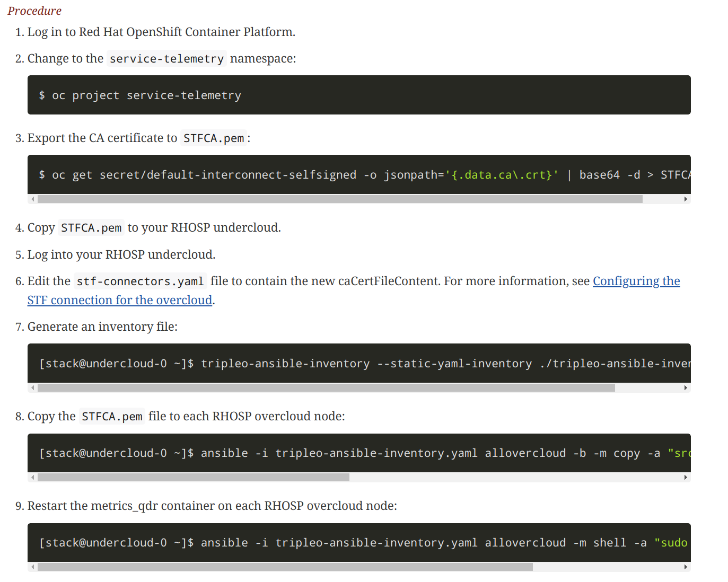Click the 'oc project service-telemetry' code block
728x582 pixels.
(359, 95)
